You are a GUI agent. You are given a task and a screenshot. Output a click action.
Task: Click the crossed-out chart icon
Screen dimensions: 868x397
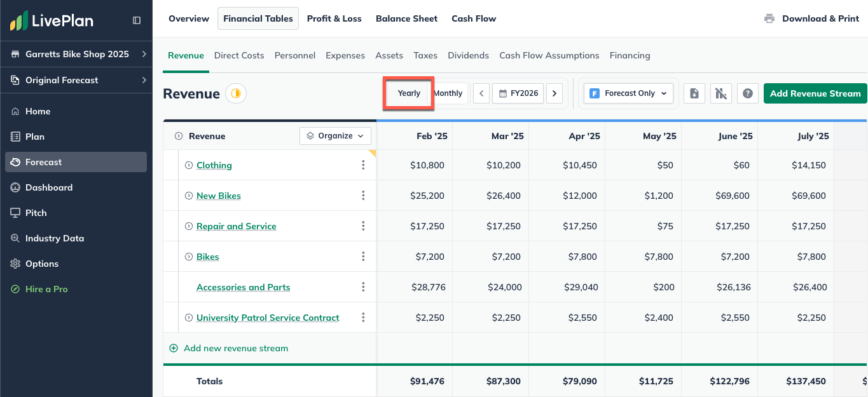coord(721,93)
